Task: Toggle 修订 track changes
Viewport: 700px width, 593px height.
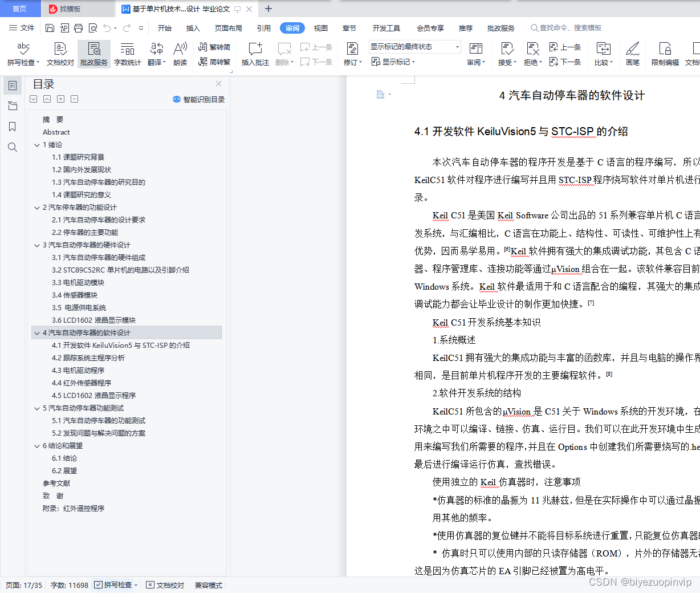Action: pyautogui.click(x=352, y=54)
